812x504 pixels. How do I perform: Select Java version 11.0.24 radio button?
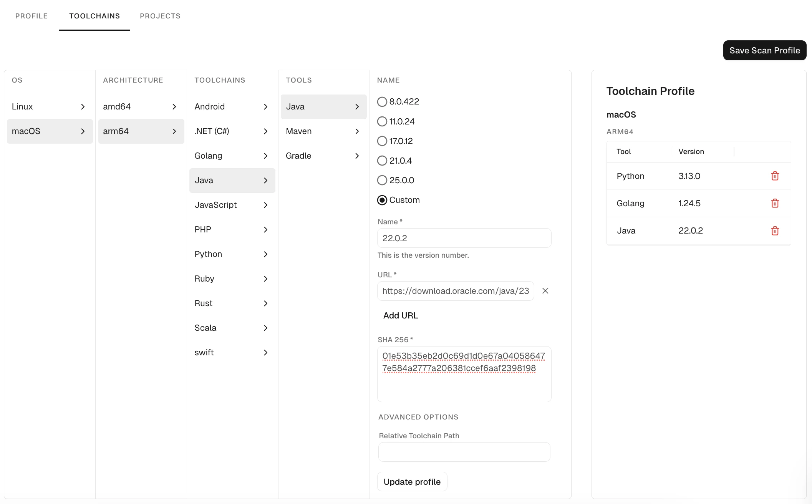pos(382,121)
